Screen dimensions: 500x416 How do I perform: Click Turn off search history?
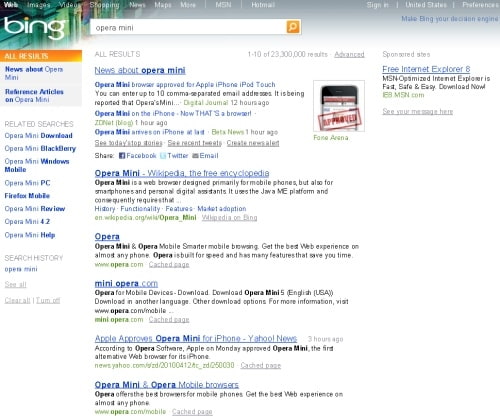click(x=48, y=300)
